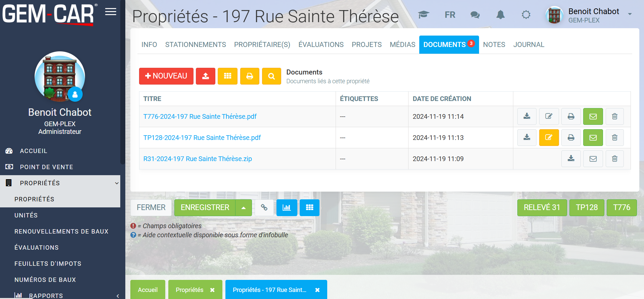Email the T776-2024 PDF document
Screen dimensions: 644x299
click(x=593, y=116)
